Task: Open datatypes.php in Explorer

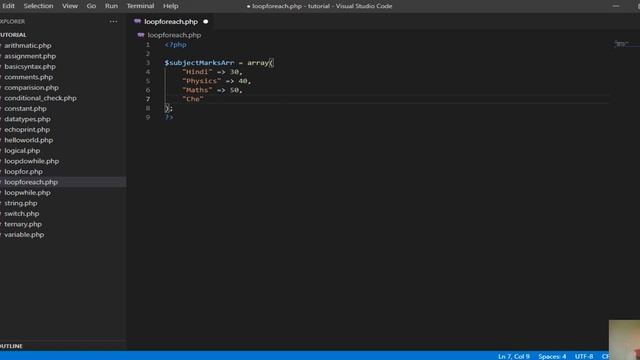Action: point(27,119)
